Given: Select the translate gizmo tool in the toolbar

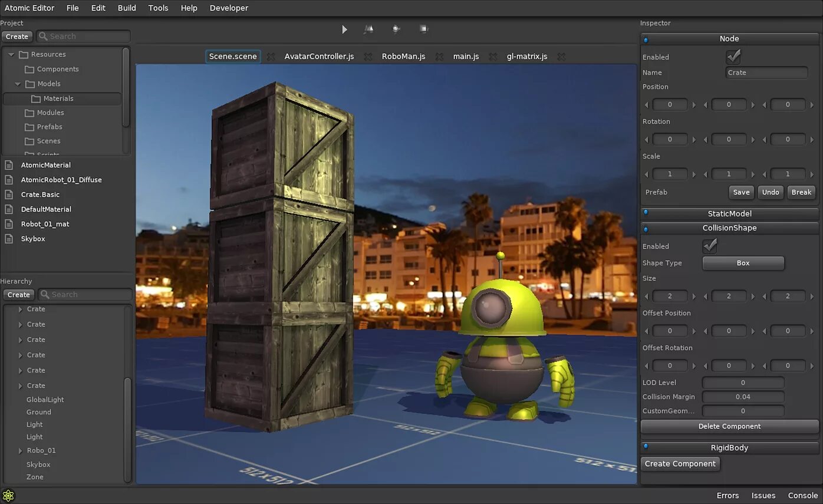Looking at the screenshot, I should coord(369,29).
